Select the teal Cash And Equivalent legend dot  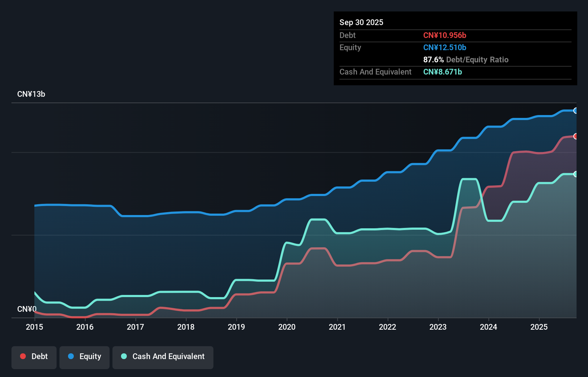[124, 356]
